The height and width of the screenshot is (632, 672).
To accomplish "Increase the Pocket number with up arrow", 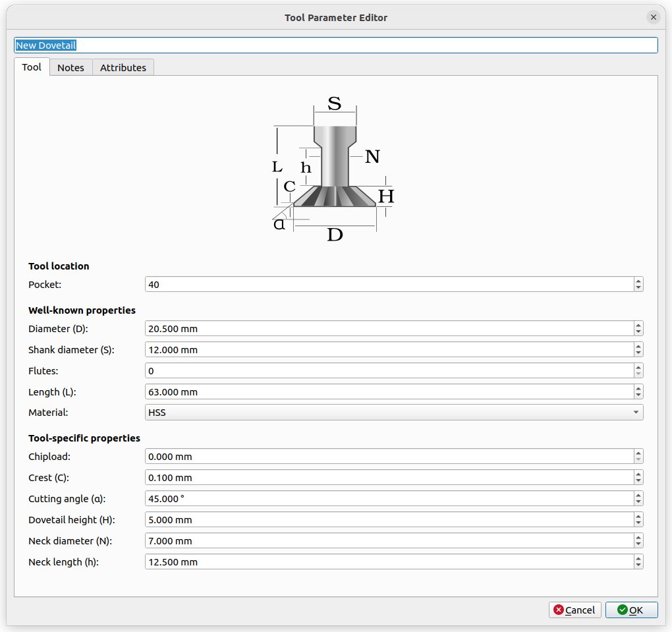I will click(x=638, y=281).
